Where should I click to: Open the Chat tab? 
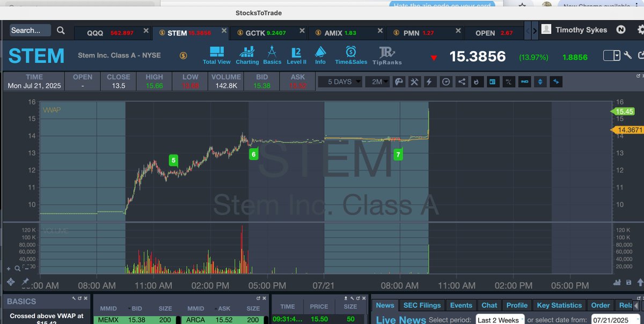pyautogui.click(x=489, y=305)
